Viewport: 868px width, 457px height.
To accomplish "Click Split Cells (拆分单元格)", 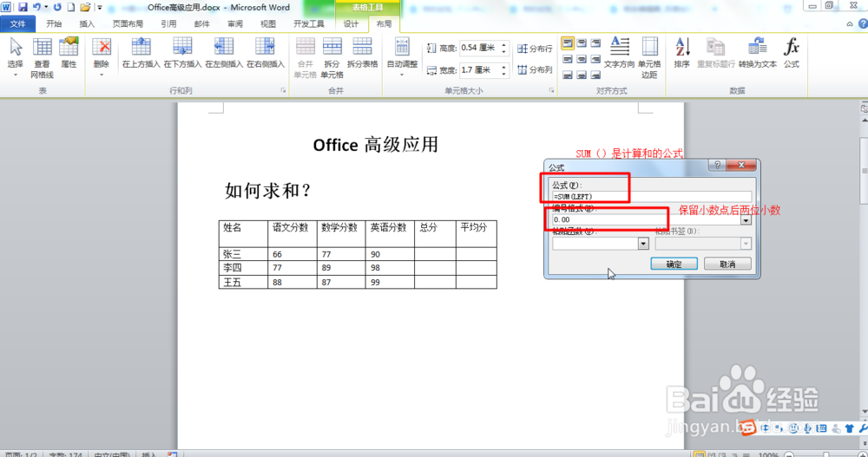I will [332, 57].
